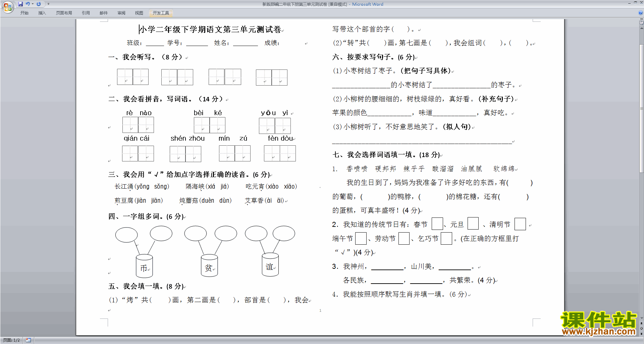
Task: Go to next page with double-down arrow
Action: 642,334
